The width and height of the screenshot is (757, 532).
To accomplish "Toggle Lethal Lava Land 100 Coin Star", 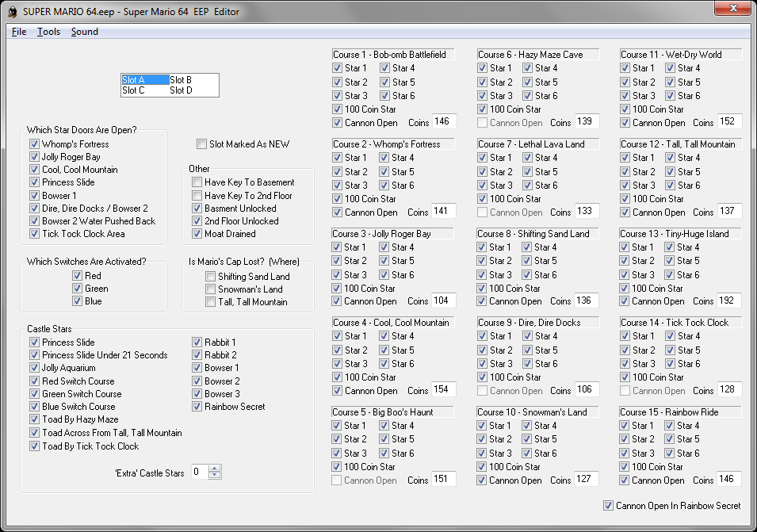I will click(482, 198).
